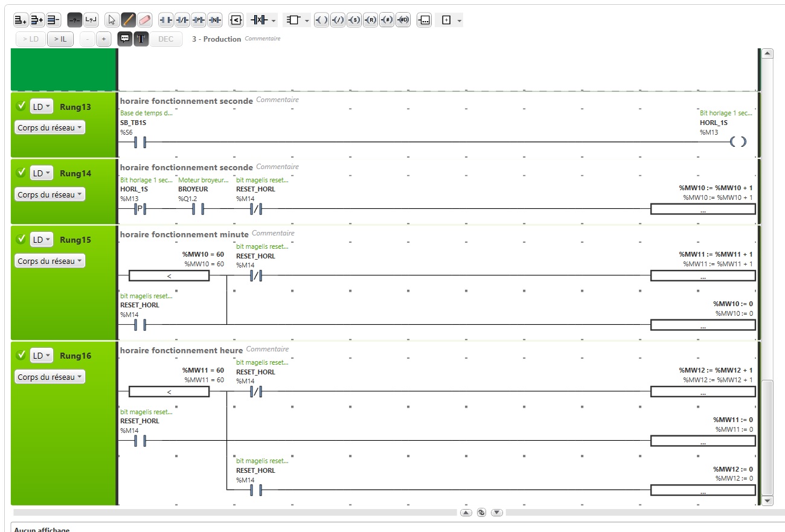Delete the rung using the toolbar icon
Screen dimensions: 785x532
(x=53, y=20)
